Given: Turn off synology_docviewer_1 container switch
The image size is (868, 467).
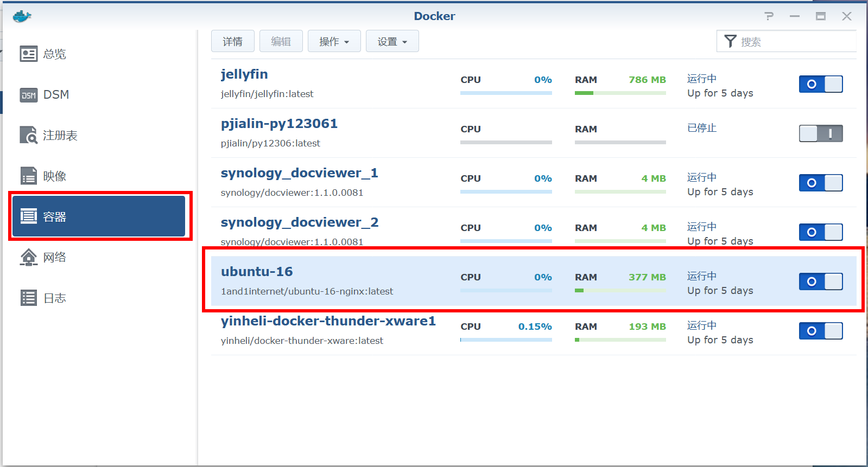Looking at the screenshot, I should tap(821, 183).
